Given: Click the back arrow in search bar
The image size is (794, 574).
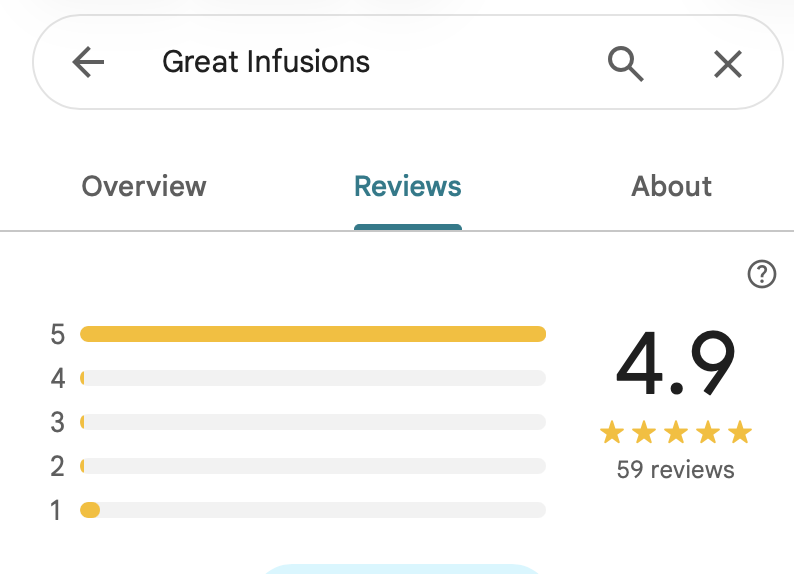Looking at the screenshot, I should coord(88,63).
